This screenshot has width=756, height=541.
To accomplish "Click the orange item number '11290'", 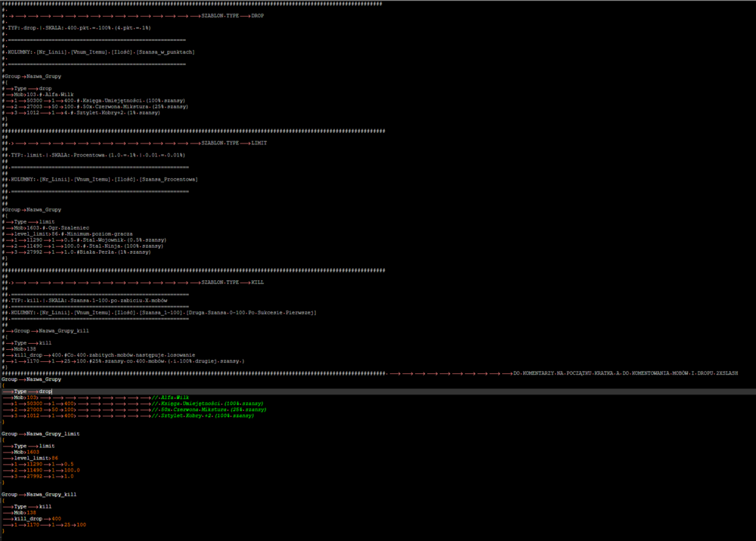I will (x=34, y=465).
